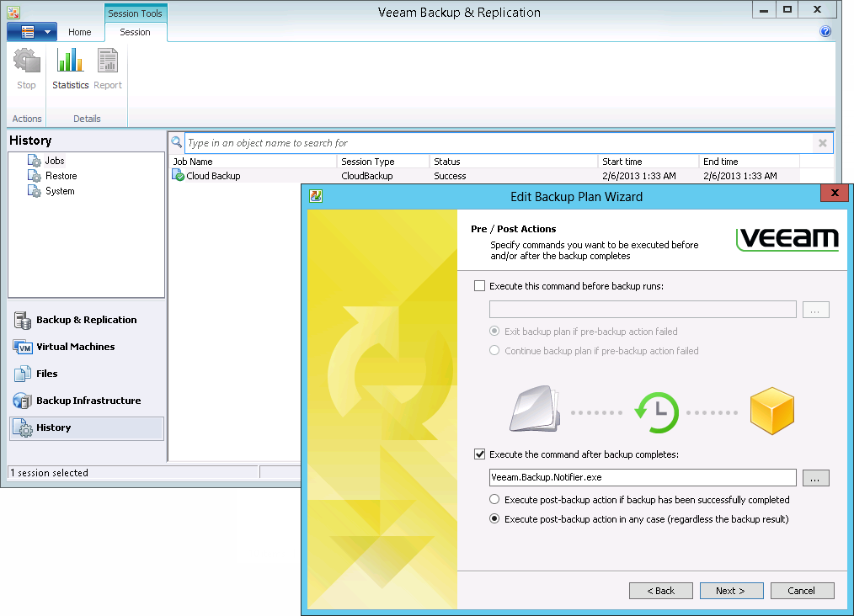Image resolution: width=854 pixels, height=616 pixels.
Task: Select post-backup action if successfully completed
Action: (x=494, y=499)
